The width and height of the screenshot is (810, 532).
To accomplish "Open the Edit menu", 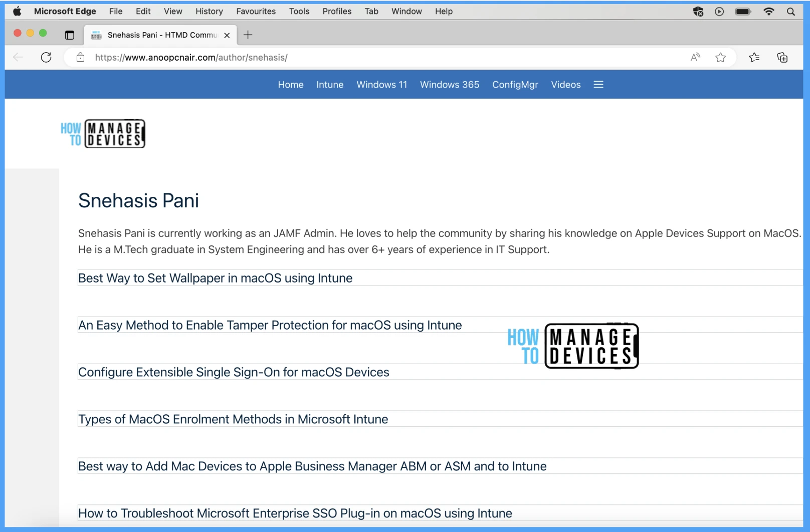I will click(x=143, y=11).
